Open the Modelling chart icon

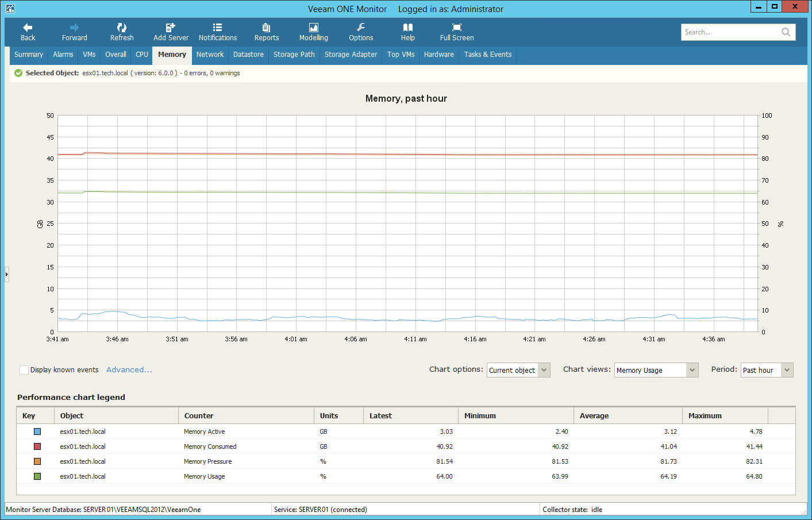[314, 27]
